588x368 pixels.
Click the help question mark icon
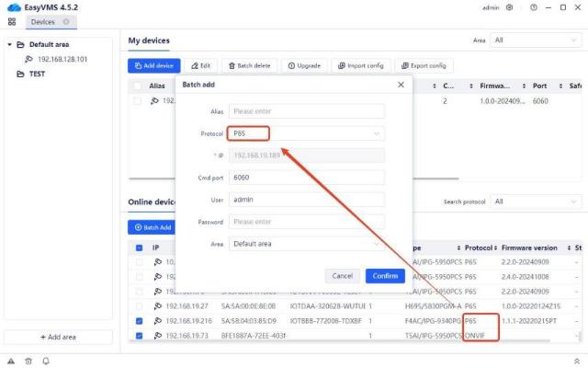(533, 7)
